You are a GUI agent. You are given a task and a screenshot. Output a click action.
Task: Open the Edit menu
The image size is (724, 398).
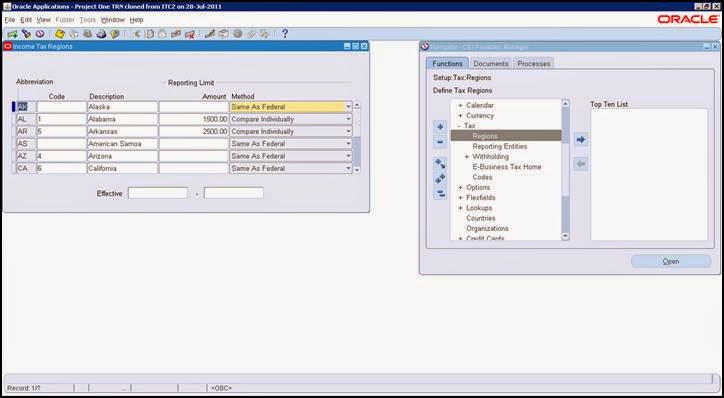tap(26, 20)
